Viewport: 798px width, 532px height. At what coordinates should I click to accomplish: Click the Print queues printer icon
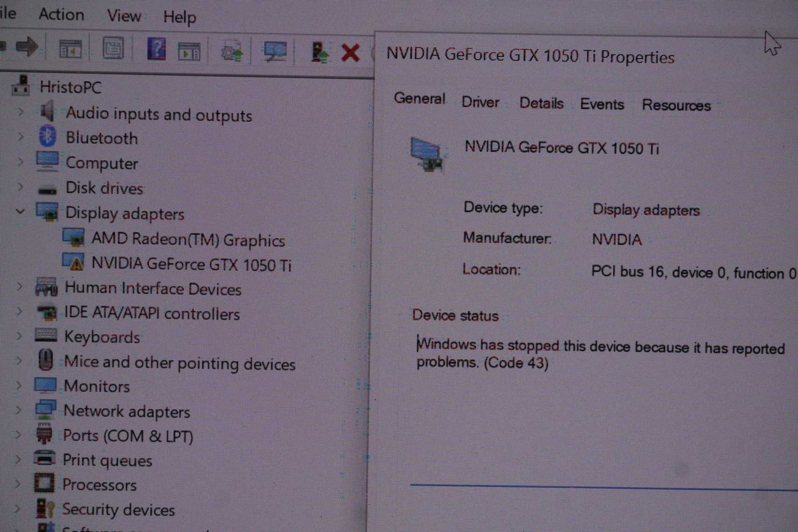[45, 458]
